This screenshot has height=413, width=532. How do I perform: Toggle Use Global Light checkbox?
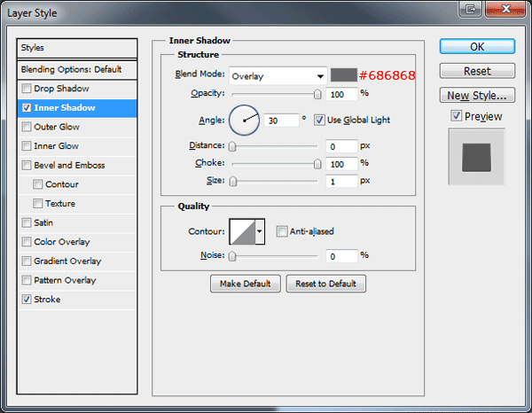click(x=319, y=120)
